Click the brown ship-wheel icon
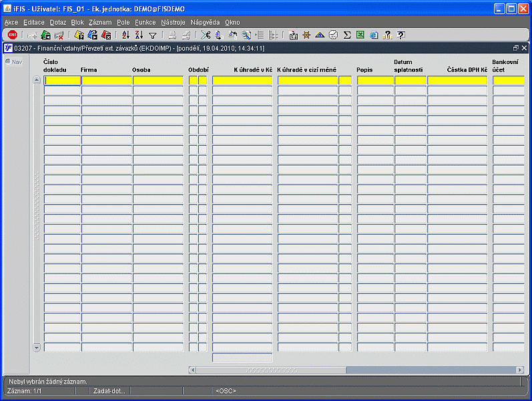532x401 pixels. point(306,35)
